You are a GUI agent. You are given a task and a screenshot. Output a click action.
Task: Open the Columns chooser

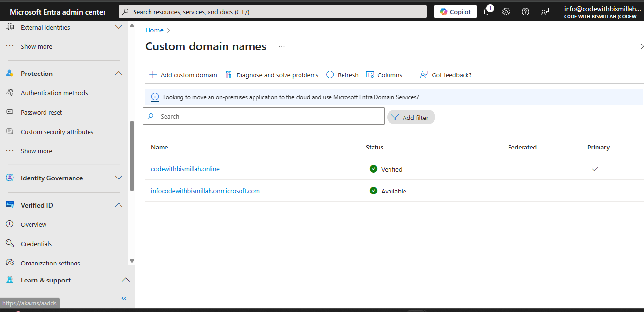[x=384, y=75]
